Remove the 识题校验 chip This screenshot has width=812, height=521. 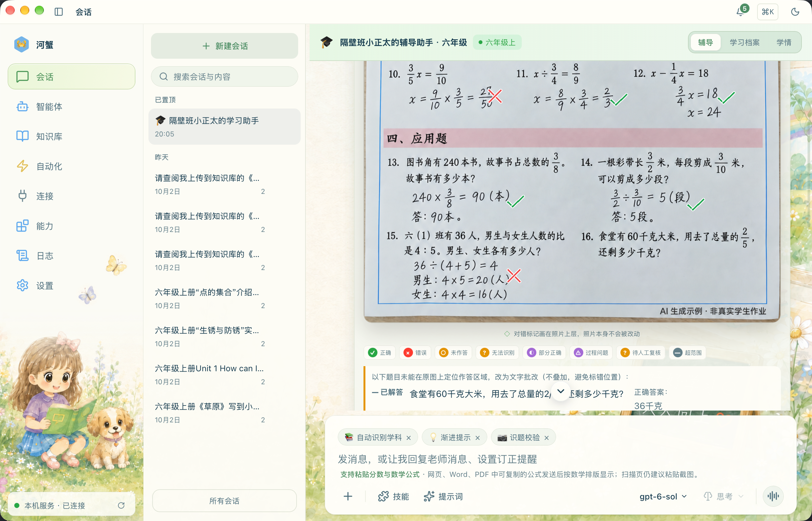point(547,438)
